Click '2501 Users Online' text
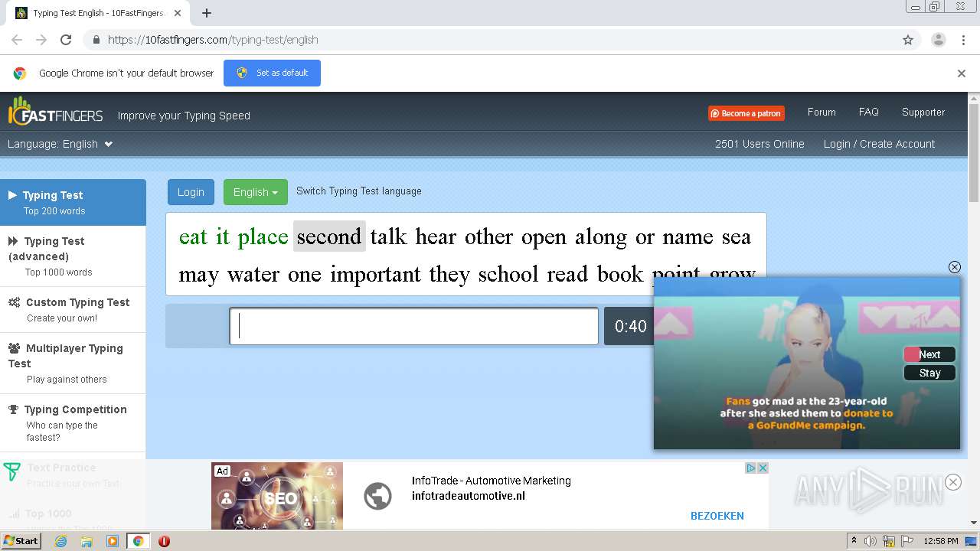Screen dimensions: 980x551 coord(759,144)
